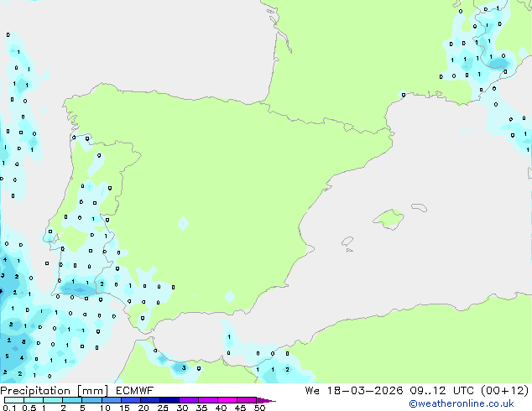Choose the 20–25 mm dark blue swatch
532x411 pixels.
[x=149, y=400]
